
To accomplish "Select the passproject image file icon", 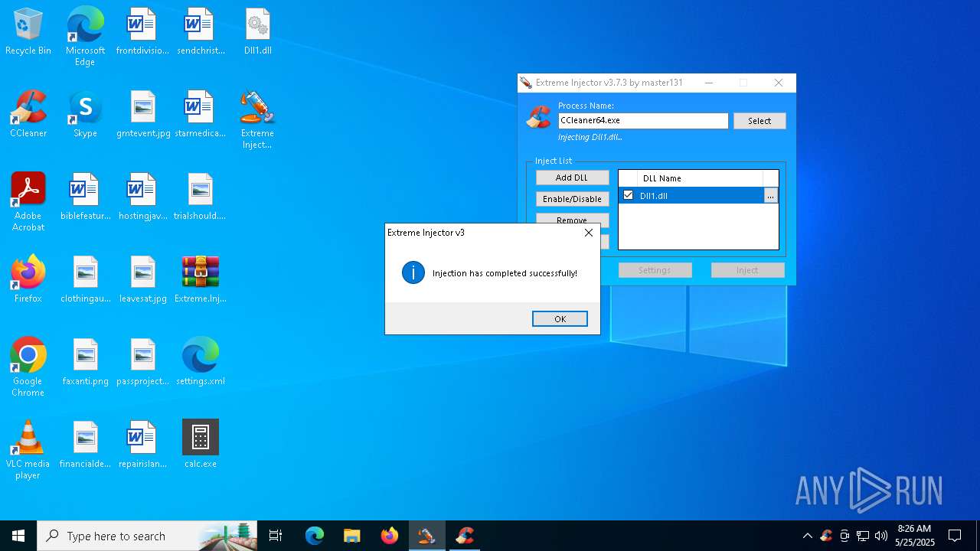I will [143, 363].
